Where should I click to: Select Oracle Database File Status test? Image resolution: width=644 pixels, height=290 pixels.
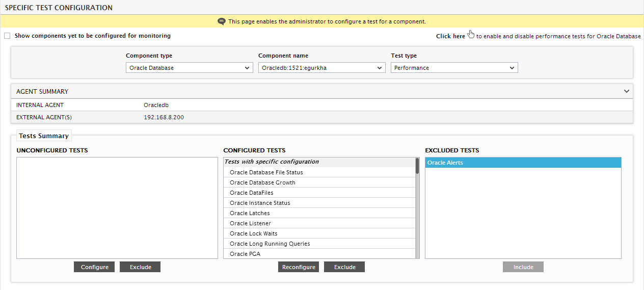[319, 172]
